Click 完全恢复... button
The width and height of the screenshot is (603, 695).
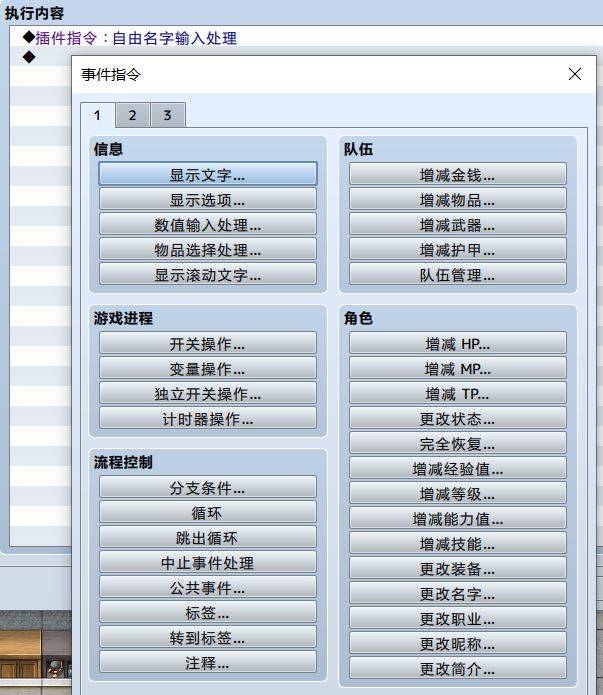point(458,443)
